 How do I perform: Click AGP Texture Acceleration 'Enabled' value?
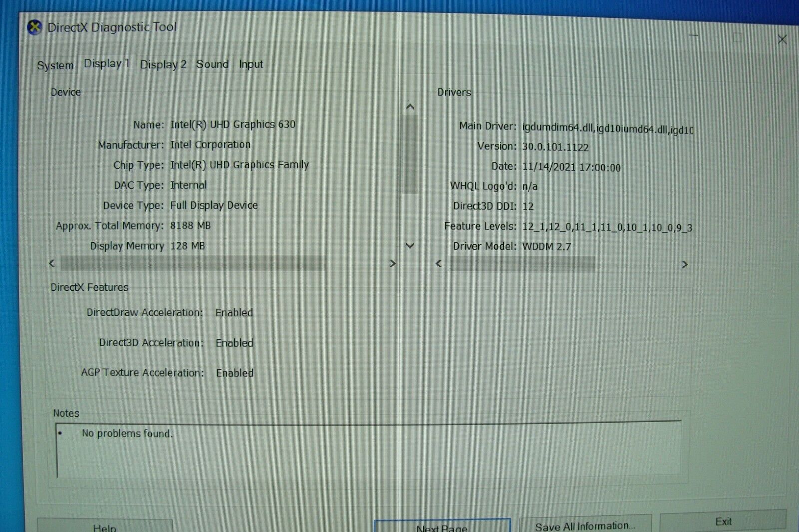(235, 373)
